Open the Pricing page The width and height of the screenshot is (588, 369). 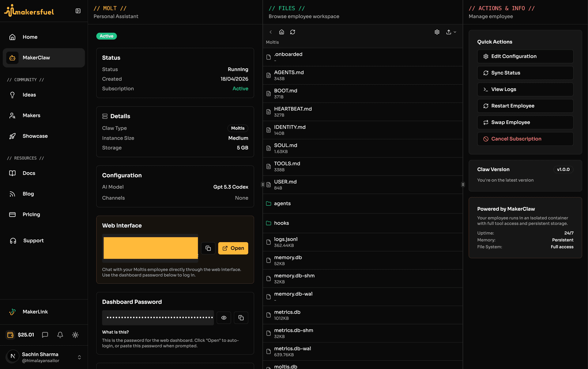[44, 214]
